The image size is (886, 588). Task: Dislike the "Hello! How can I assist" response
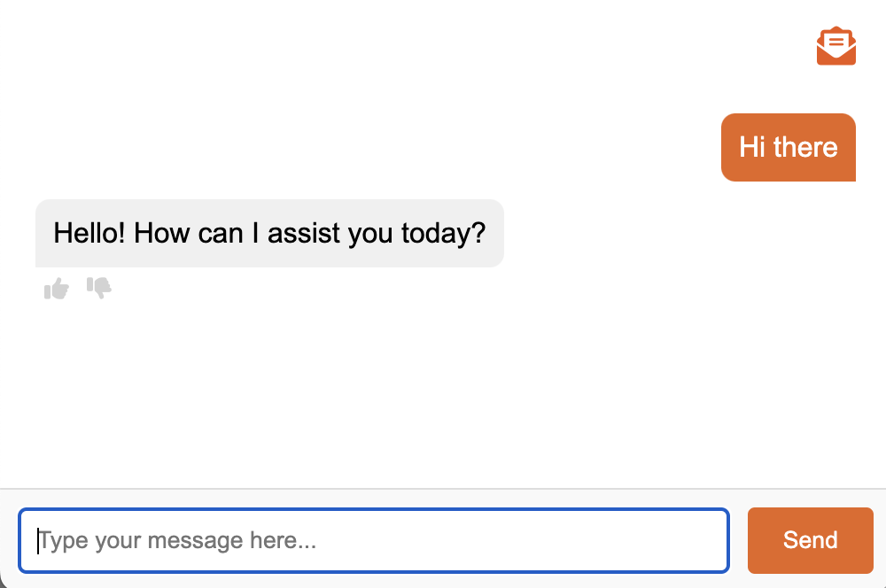(x=99, y=288)
